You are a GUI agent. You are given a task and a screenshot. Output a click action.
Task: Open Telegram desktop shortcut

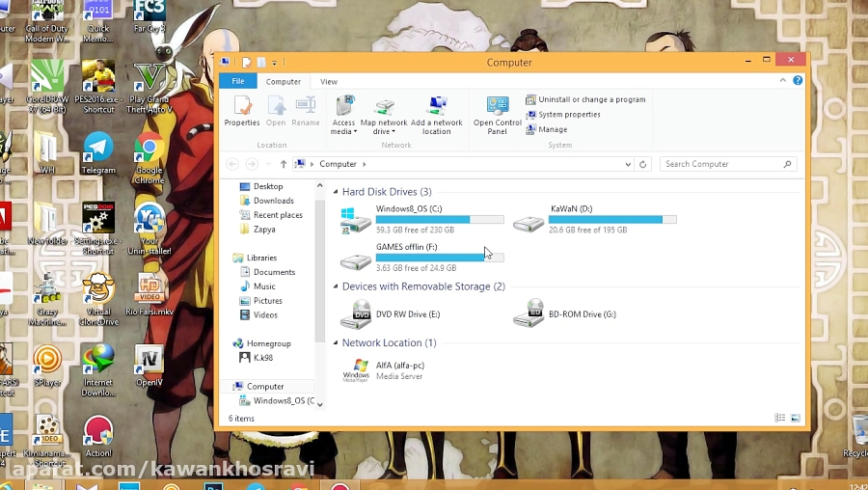[98, 153]
